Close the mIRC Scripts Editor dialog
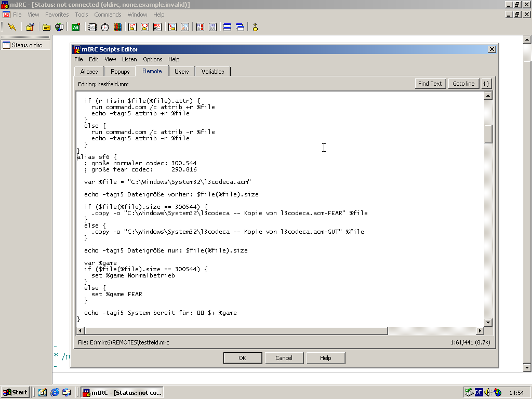 click(x=492, y=49)
